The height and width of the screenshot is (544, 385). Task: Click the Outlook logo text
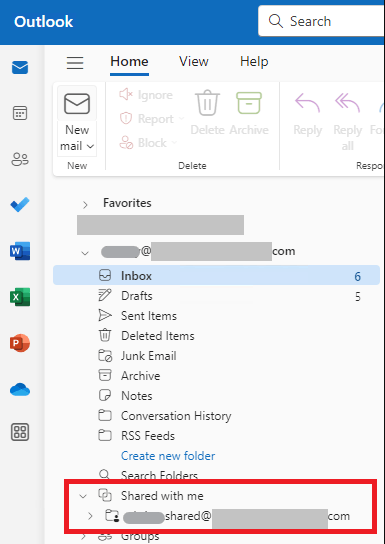[x=43, y=22]
